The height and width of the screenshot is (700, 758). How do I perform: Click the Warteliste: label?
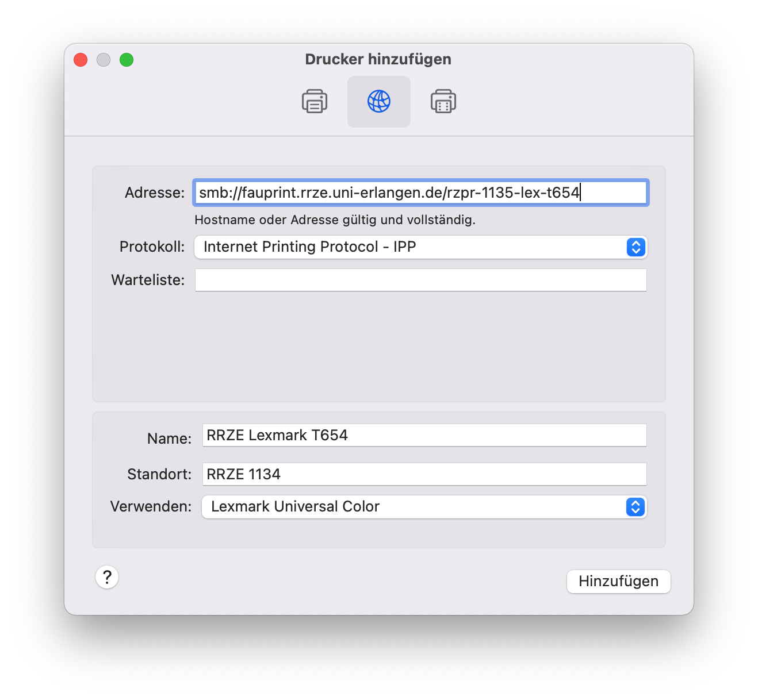(148, 280)
